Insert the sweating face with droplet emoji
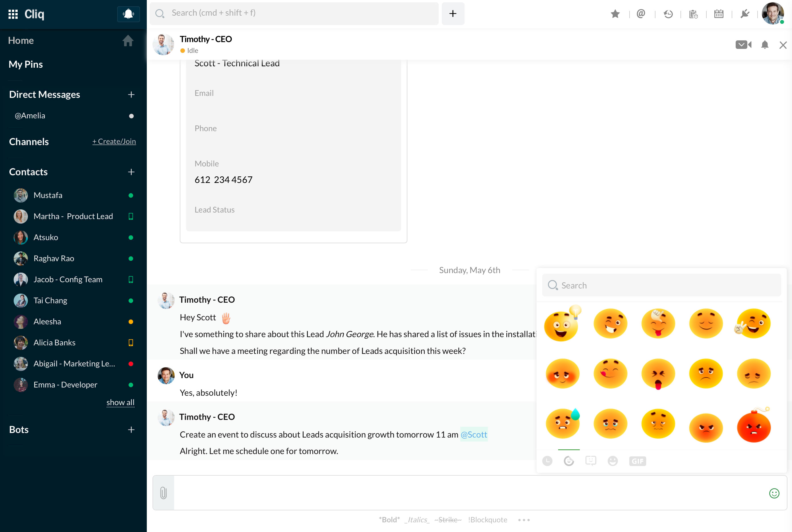The width and height of the screenshot is (792, 532). coord(563,423)
